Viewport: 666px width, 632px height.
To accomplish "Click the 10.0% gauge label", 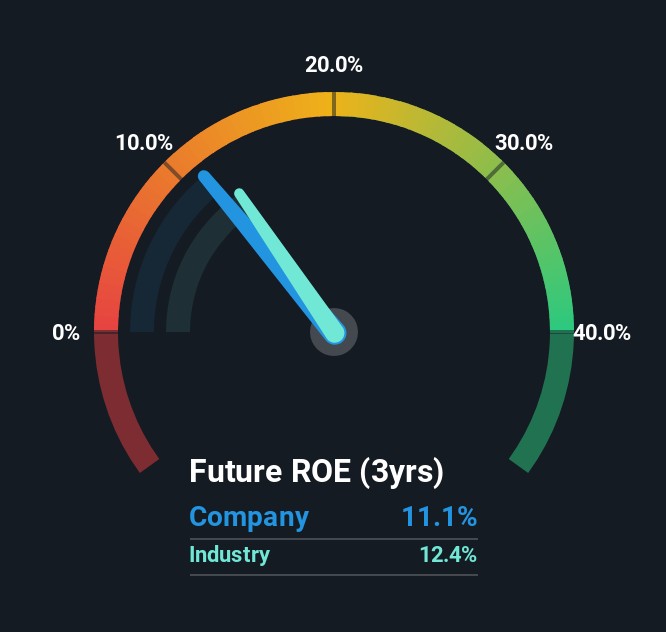I will [x=144, y=143].
